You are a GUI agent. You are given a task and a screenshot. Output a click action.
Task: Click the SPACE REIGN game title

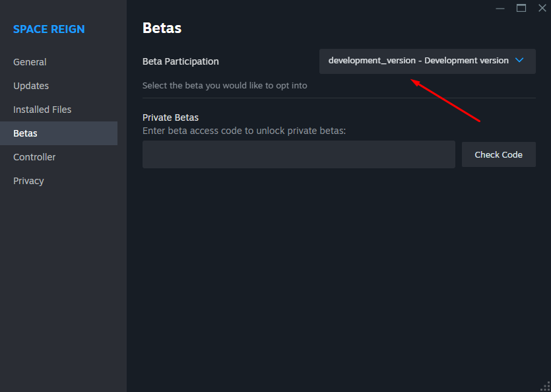(49, 29)
